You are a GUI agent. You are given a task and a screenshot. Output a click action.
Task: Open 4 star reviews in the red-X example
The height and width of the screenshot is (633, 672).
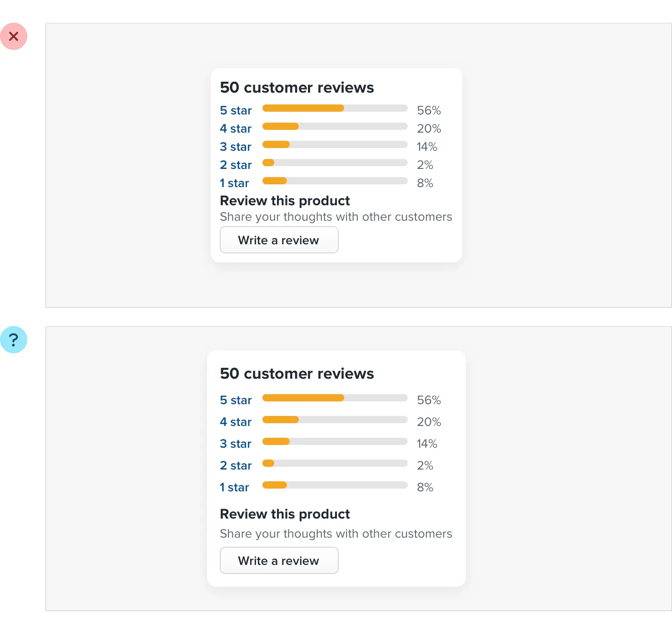pyautogui.click(x=236, y=129)
